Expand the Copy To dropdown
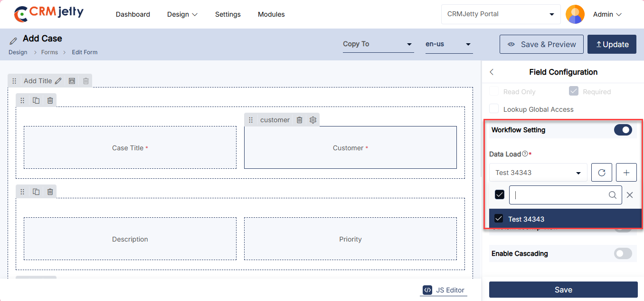This screenshot has width=644, height=301. click(378, 44)
